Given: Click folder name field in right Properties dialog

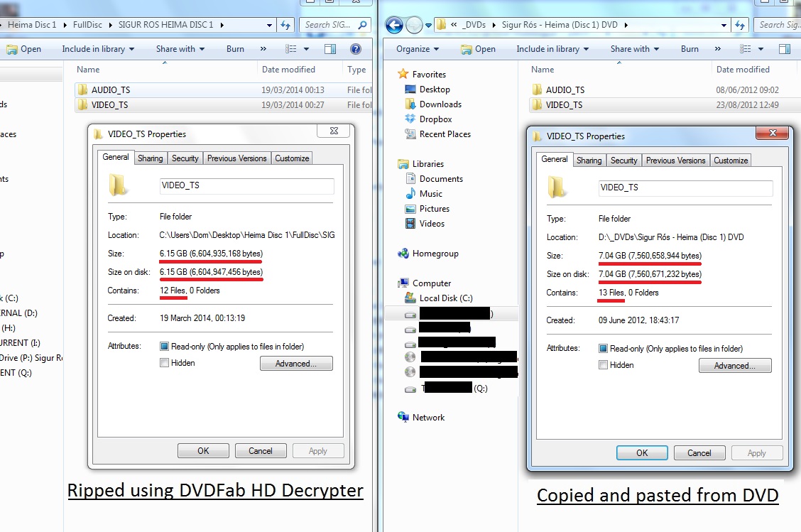Looking at the screenshot, I should tap(685, 188).
